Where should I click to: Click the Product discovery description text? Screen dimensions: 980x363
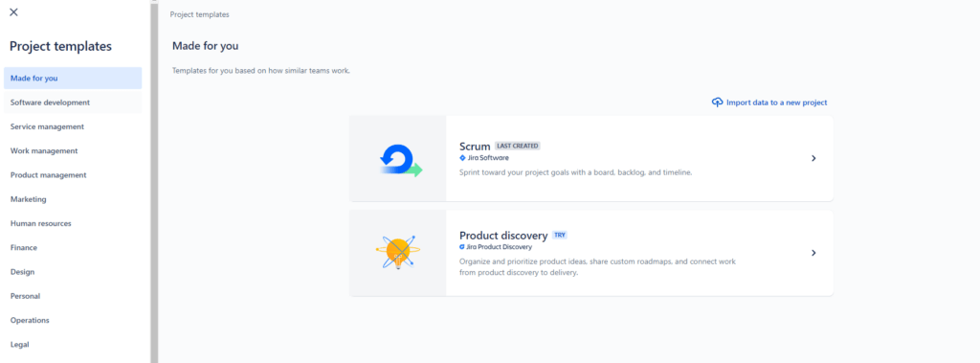click(x=597, y=267)
